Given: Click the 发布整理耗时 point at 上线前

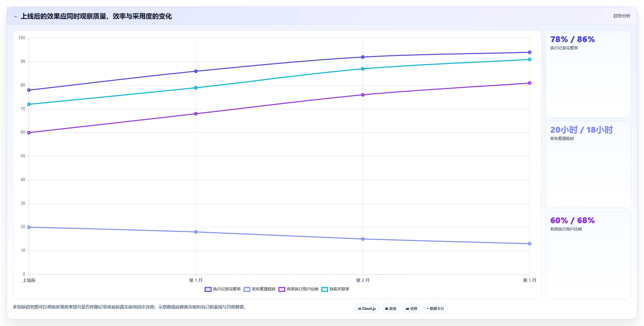Looking at the screenshot, I should pyautogui.click(x=29, y=227).
